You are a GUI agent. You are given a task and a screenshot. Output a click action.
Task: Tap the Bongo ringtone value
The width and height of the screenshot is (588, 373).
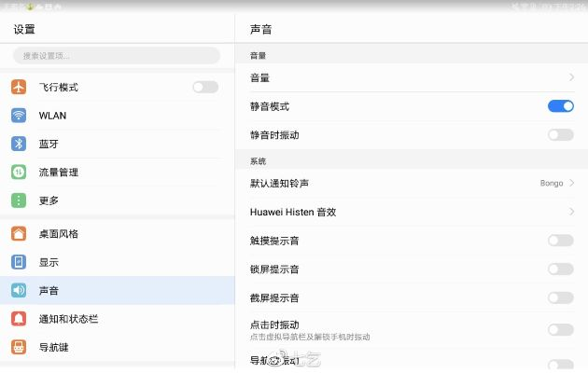552,183
